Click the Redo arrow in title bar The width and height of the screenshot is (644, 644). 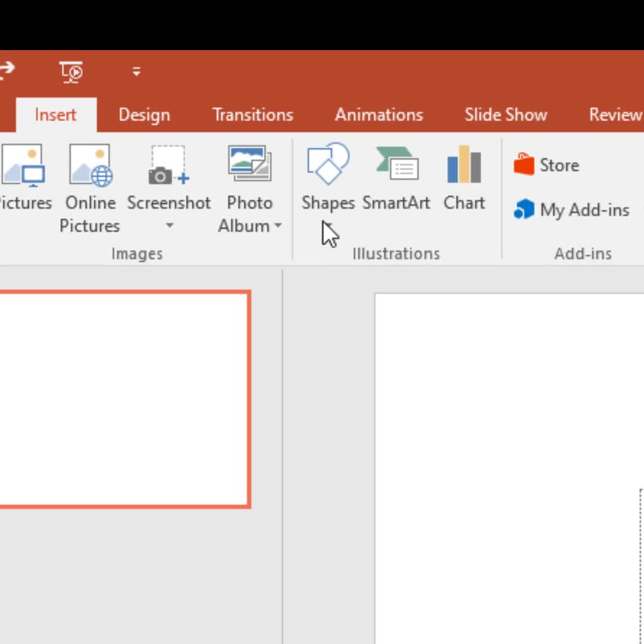click(x=6, y=71)
